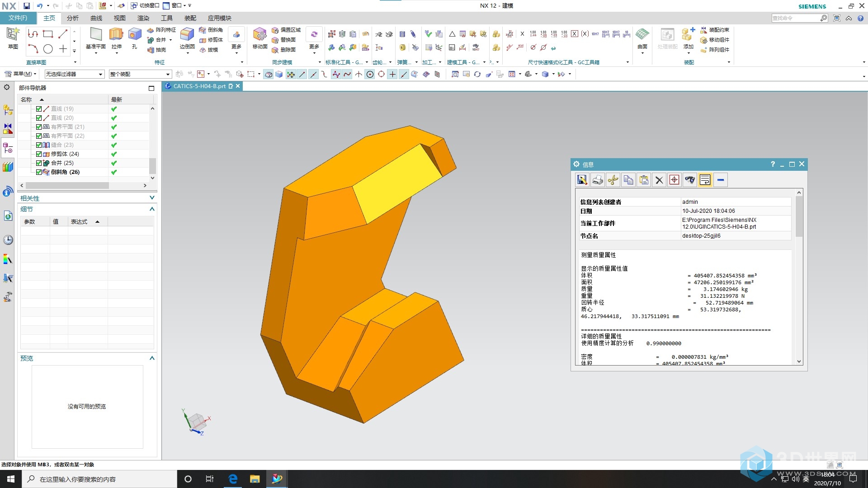Select the circle sketch tool

[x=48, y=49]
